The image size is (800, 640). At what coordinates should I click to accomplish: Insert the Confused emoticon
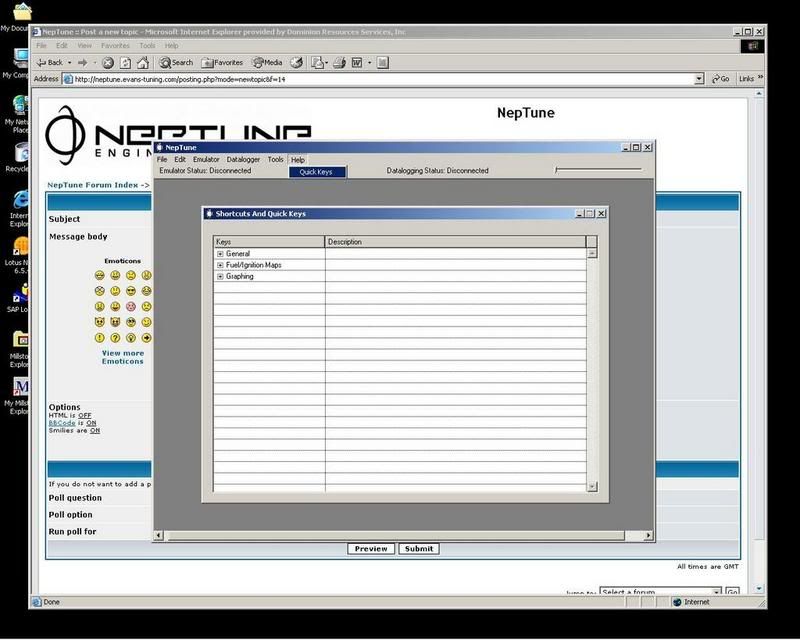pyautogui.click(x=115, y=291)
